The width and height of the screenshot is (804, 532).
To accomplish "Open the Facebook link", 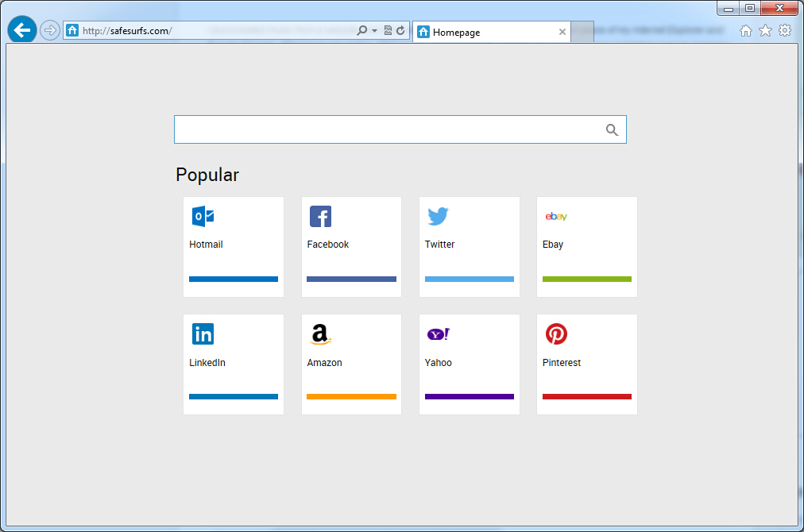I will (327, 245).
